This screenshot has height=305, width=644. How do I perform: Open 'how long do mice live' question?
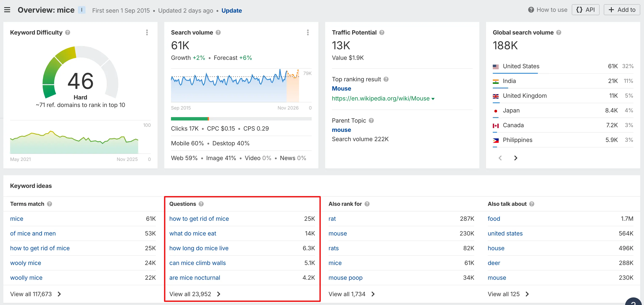coord(199,248)
